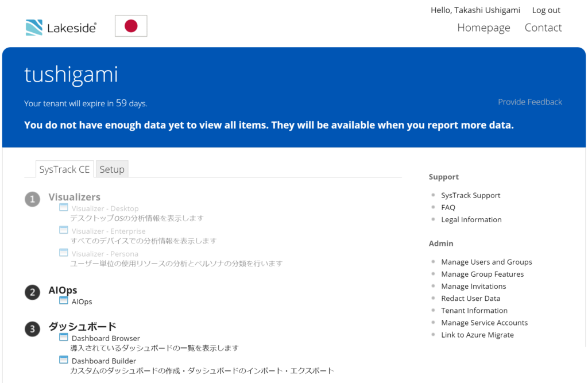The image size is (588, 383).
Task: View the FAQ page
Action: tap(448, 207)
